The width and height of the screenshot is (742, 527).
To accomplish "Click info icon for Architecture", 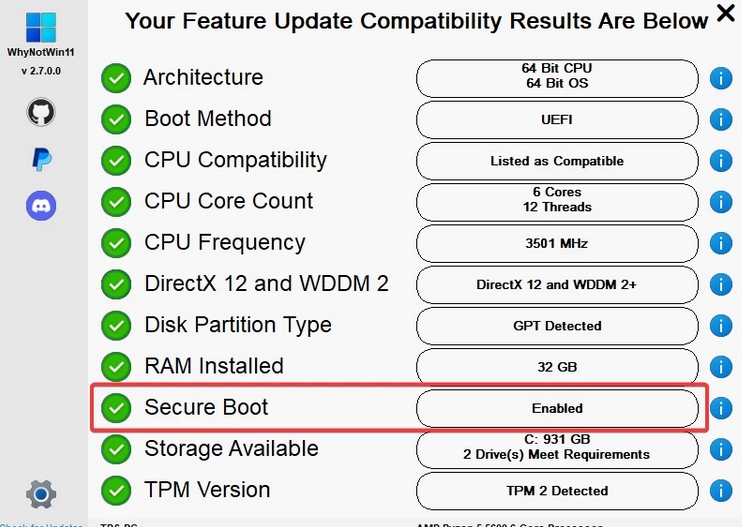I will [x=720, y=78].
